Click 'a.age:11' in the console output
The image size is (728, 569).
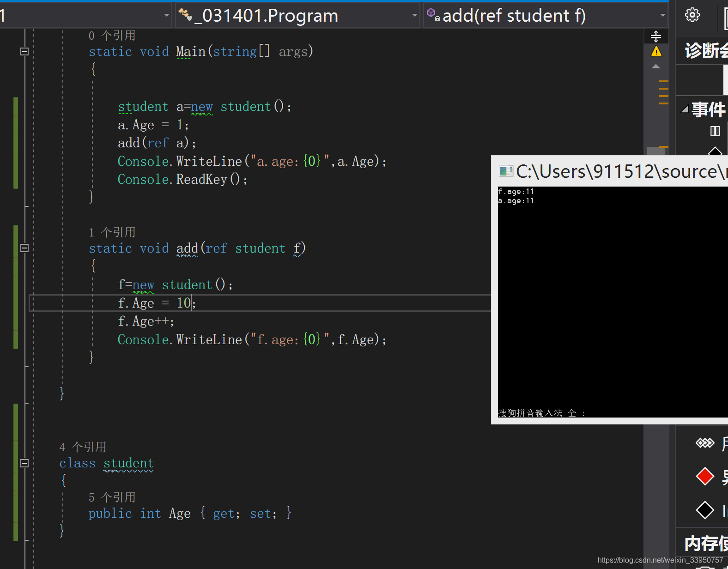516,201
